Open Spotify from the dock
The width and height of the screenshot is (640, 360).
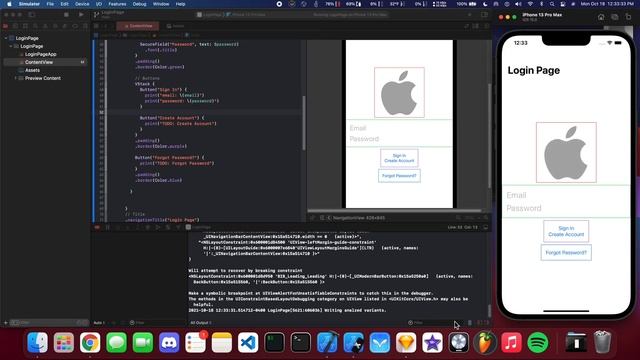point(538,342)
